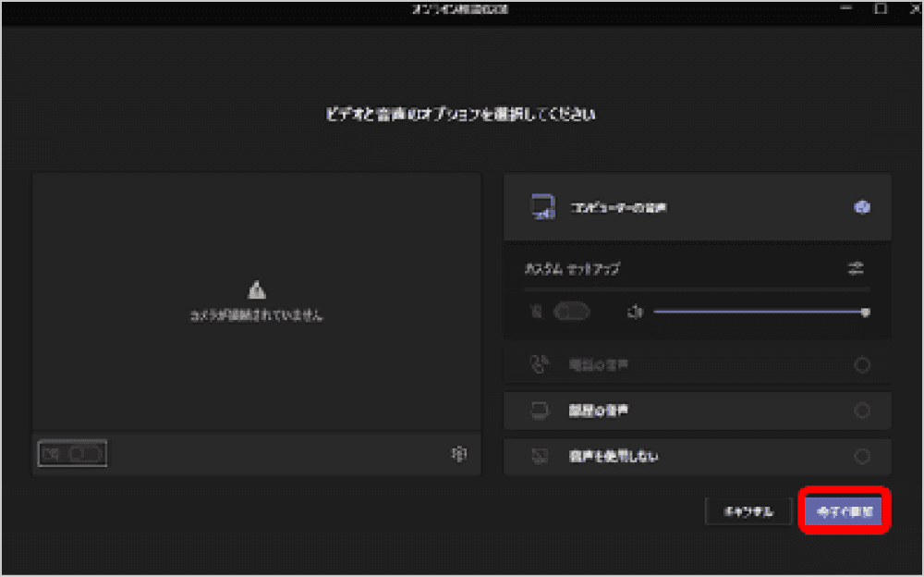Select the 音声を使用しない radio button
This screenshot has height=577, width=924.
click(861, 456)
